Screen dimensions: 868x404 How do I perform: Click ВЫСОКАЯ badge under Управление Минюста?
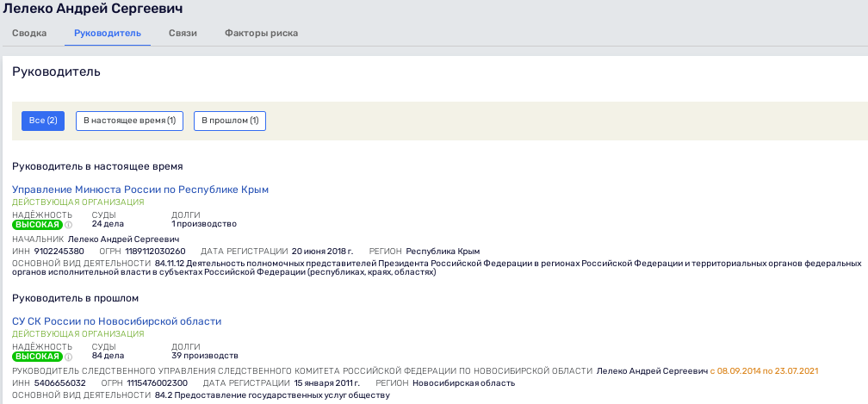click(x=37, y=225)
